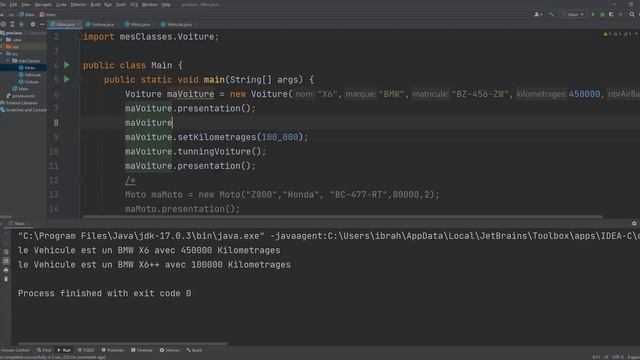Select the Vehicule class in project tree
The image size is (640, 360).
click(x=30, y=75)
